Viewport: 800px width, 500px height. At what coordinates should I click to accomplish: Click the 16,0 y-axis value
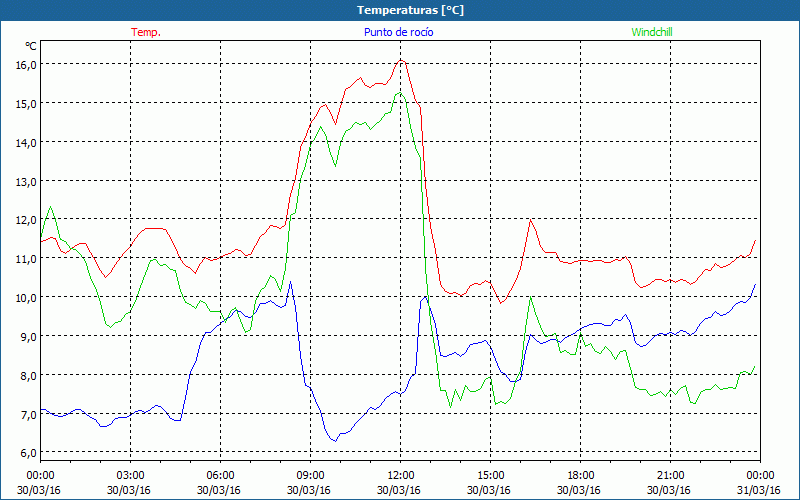[x=26, y=65]
